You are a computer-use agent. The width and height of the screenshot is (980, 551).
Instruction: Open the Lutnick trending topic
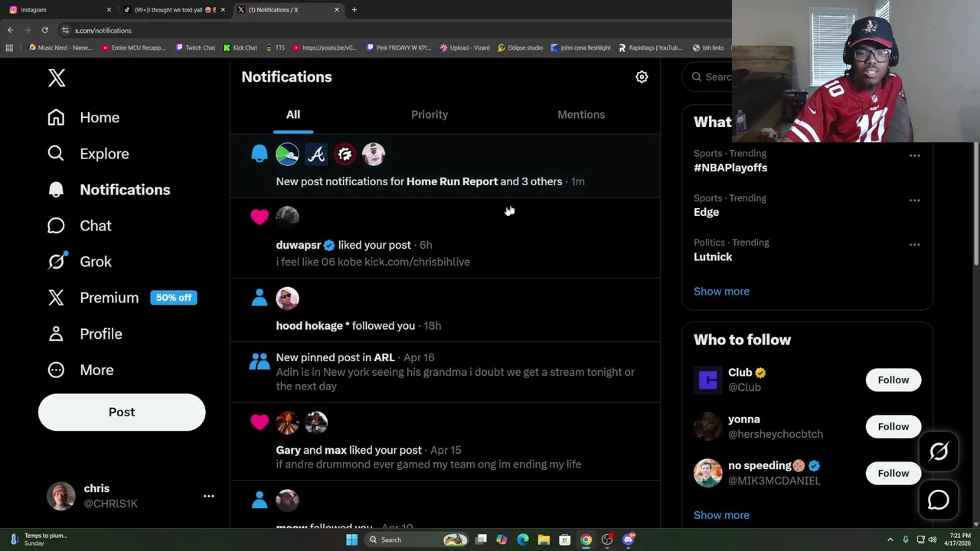(713, 256)
